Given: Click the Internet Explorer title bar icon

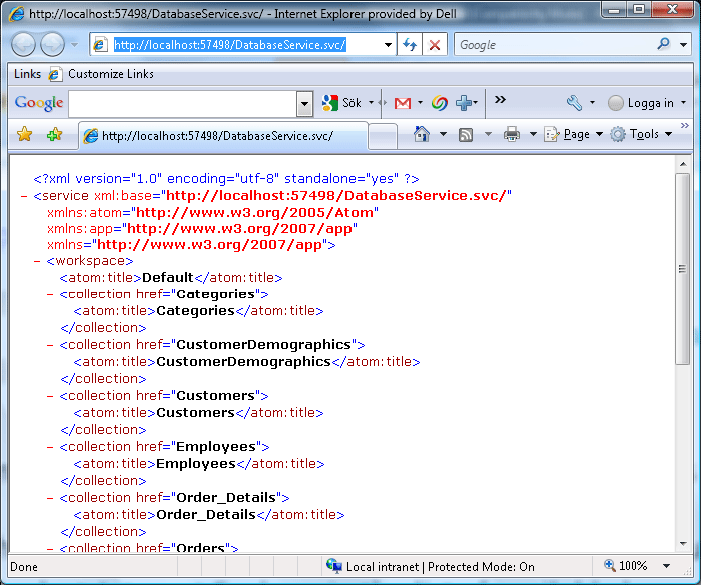Looking at the screenshot, I should pos(17,14).
